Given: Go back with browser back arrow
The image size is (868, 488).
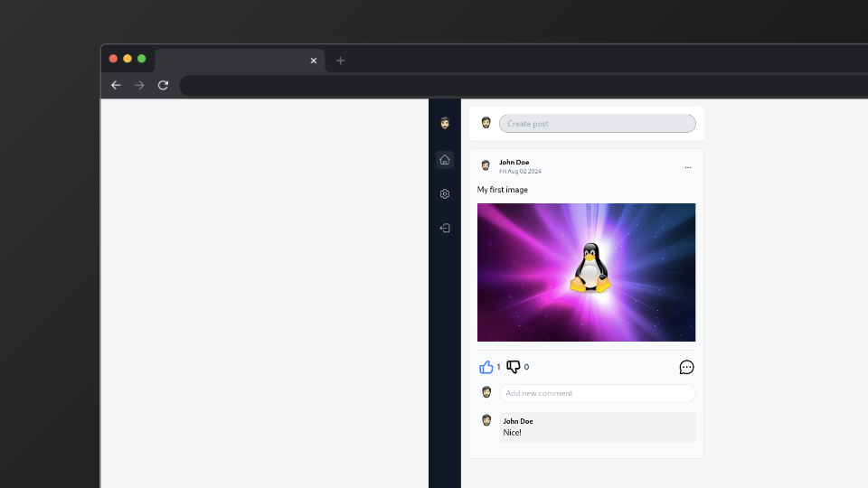Looking at the screenshot, I should [116, 85].
